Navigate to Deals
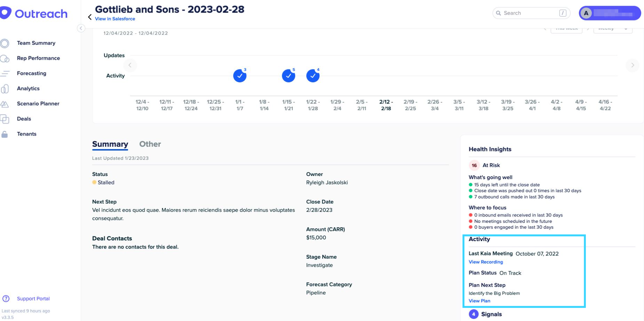Screen dimensions: 644x321 24,119
